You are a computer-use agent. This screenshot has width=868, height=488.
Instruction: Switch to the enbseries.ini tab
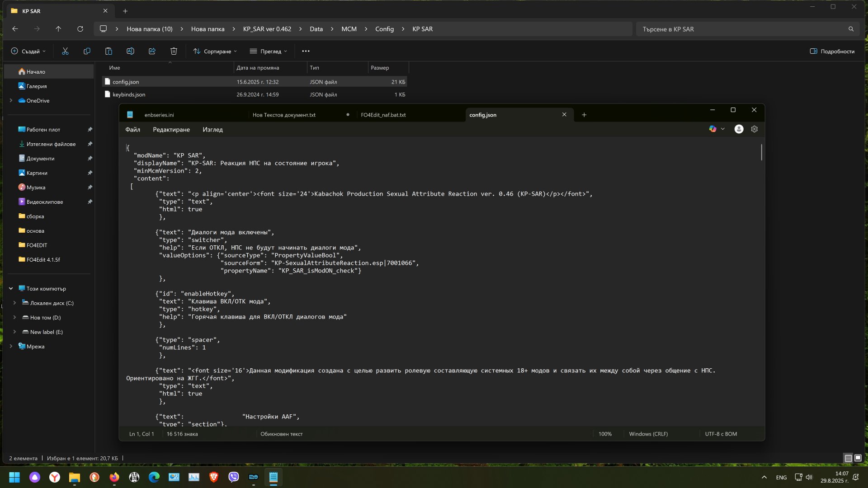[x=159, y=115]
